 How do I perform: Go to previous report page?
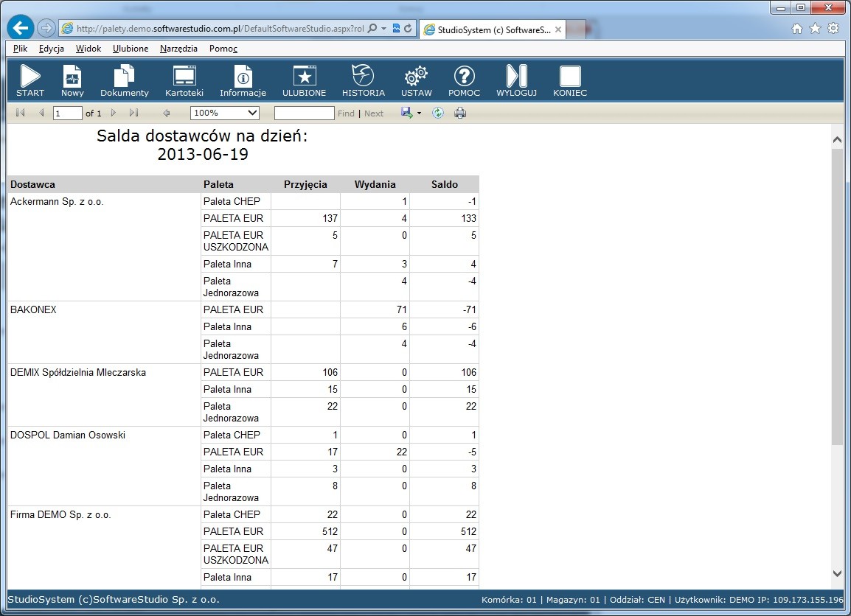click(x=41, y=113)
